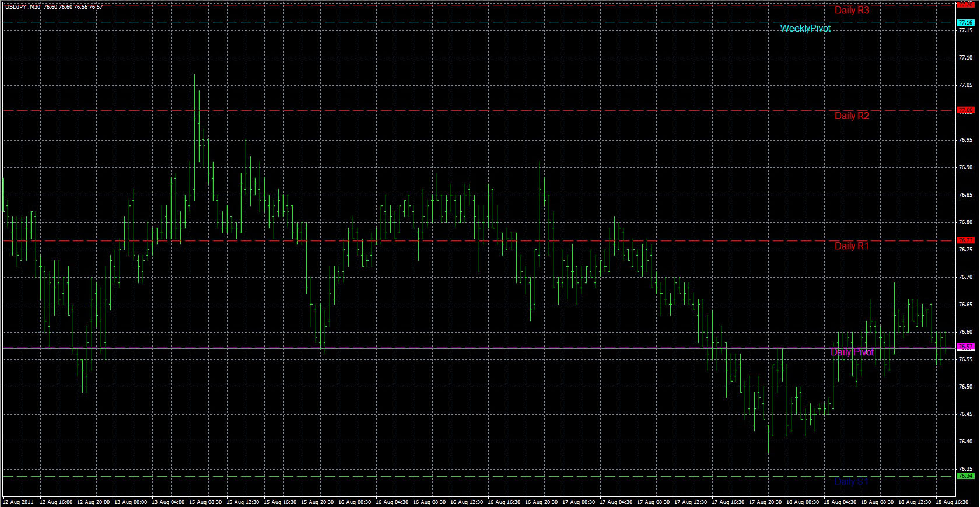Select the Daily R2 label
This screenshot has height=507, width=980.
point(852,116)
